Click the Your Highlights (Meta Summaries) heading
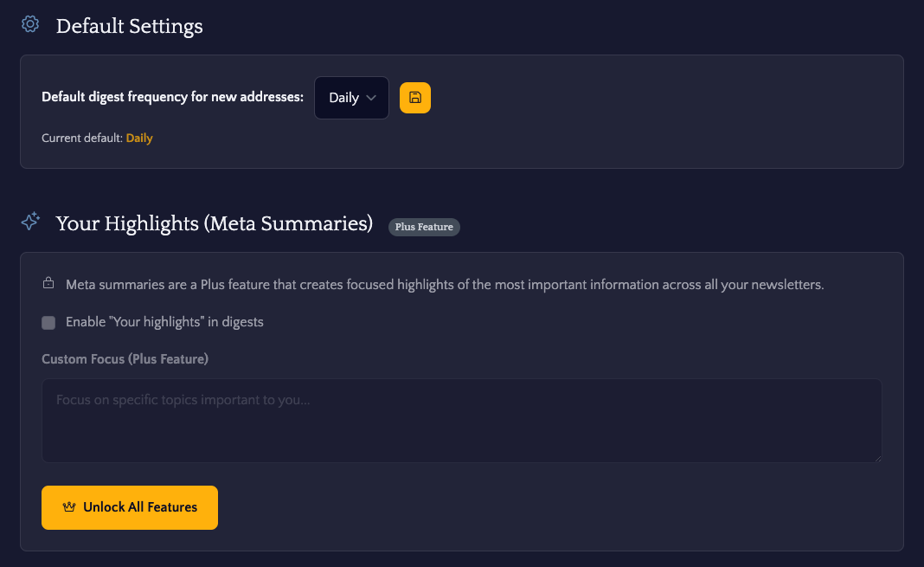This screenshot has width=924, height=567. pyautogui.click(x=215, y=223)
